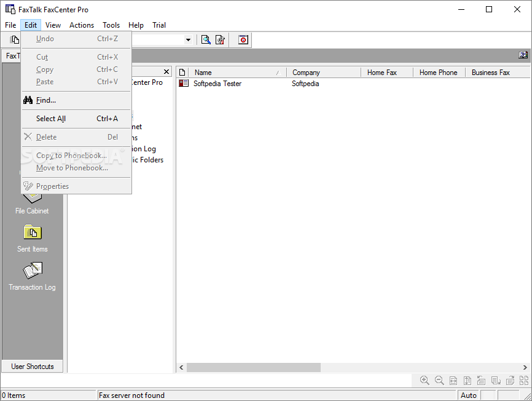Open the File menu
The image size is (532, 401).
coord(10,25)
